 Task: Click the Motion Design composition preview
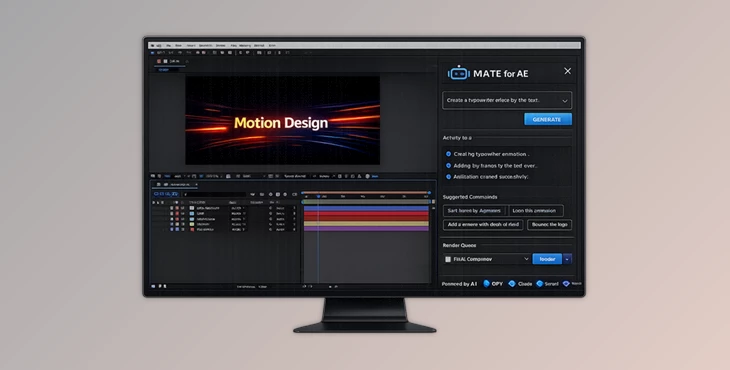click(x=283, y=120)
